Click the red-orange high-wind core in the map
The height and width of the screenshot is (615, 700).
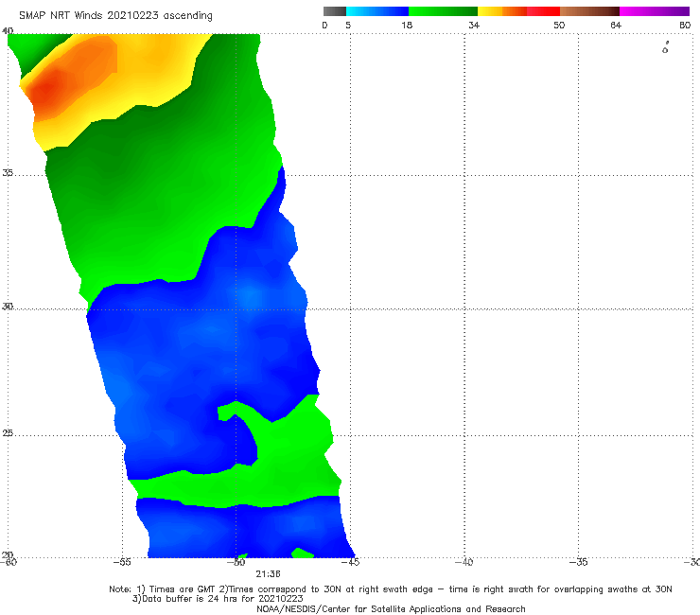(44, 89)
